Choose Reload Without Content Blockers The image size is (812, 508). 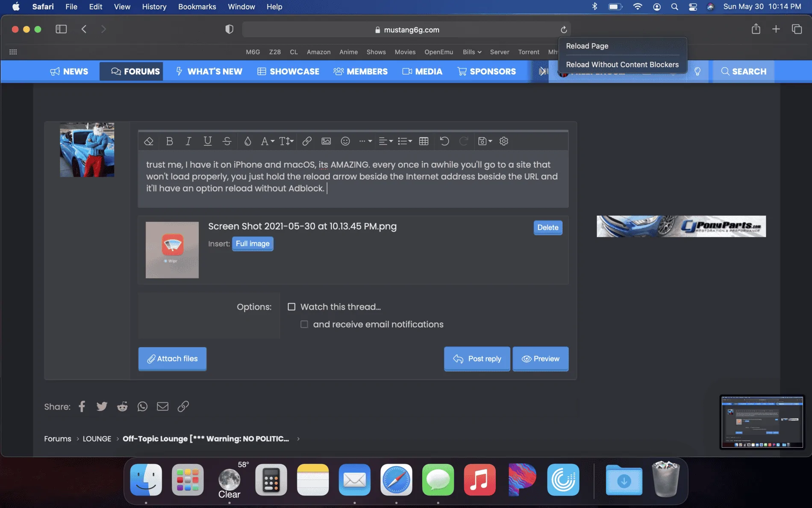click(622, 65)
